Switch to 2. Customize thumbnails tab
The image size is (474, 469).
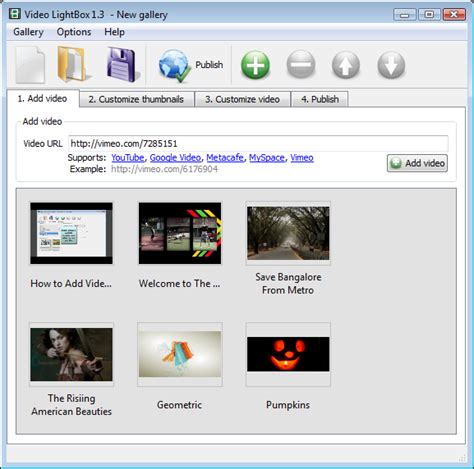click(x=136, y=99)
